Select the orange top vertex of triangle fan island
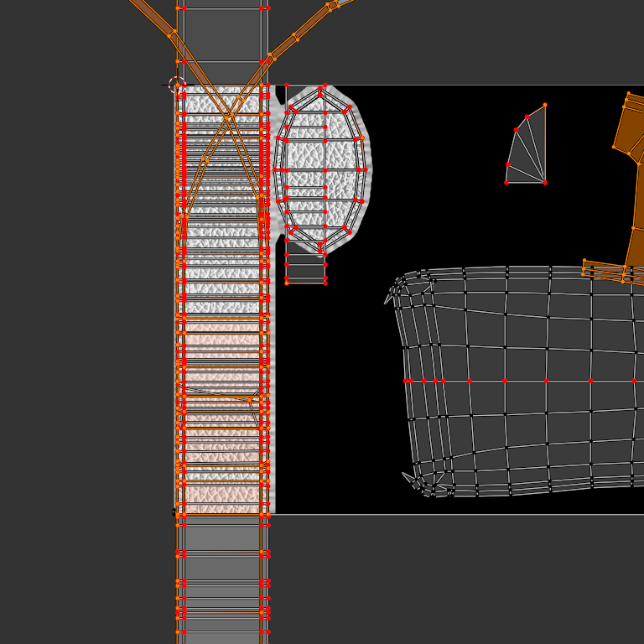The image size is (644, 644). pos(545,105)
